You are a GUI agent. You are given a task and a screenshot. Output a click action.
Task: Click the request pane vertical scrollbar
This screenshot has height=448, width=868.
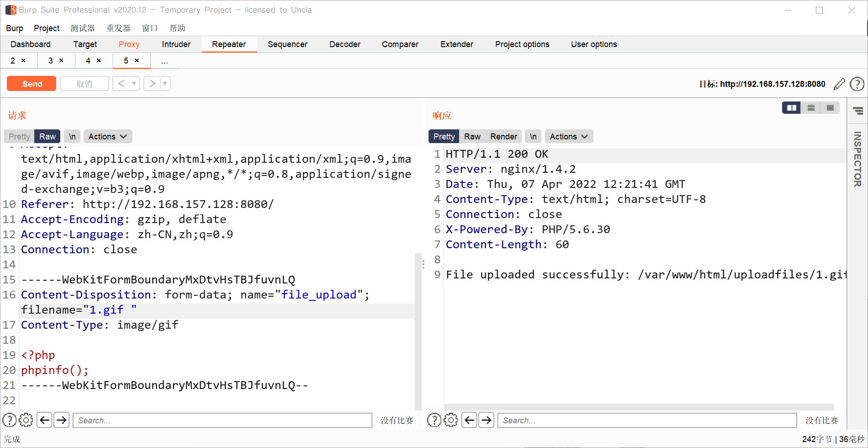(418, 331)
